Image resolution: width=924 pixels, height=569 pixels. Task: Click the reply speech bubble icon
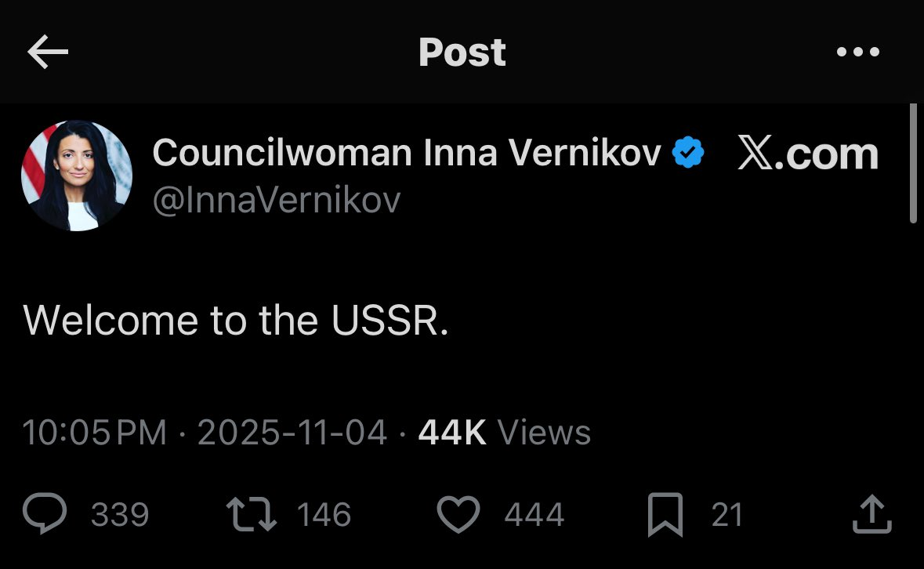coord(47,514)
